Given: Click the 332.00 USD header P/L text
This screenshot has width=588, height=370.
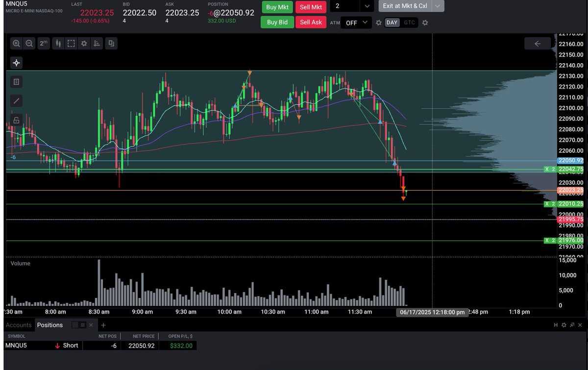Looking at the screenshot, I should pyautogui.click(x=222, y=21).
